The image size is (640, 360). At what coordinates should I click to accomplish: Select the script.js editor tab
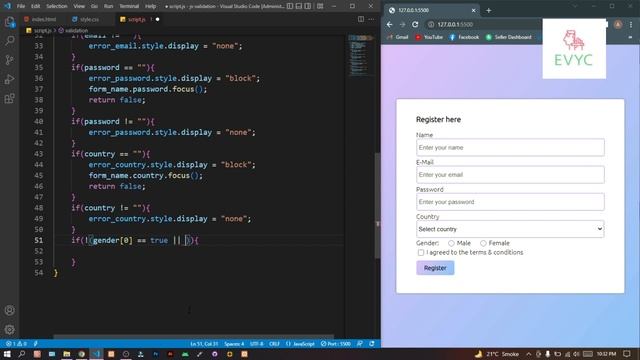coord(138,19)
